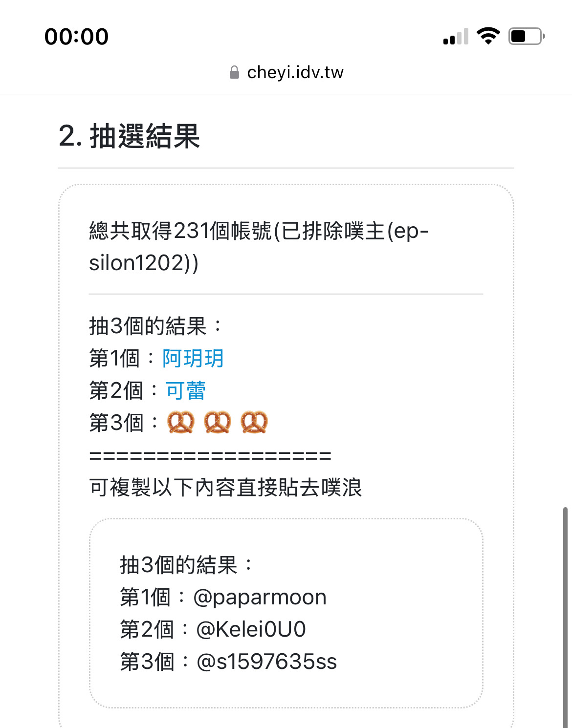Tap the cheyi.idv.tw address bar
This screenshot has height=728, width=572.
click(286, 72)
